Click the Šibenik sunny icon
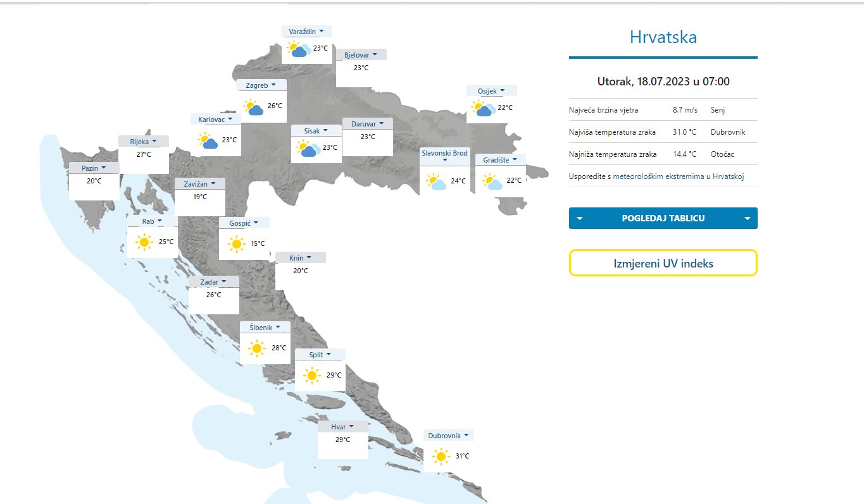 (256, 348)
